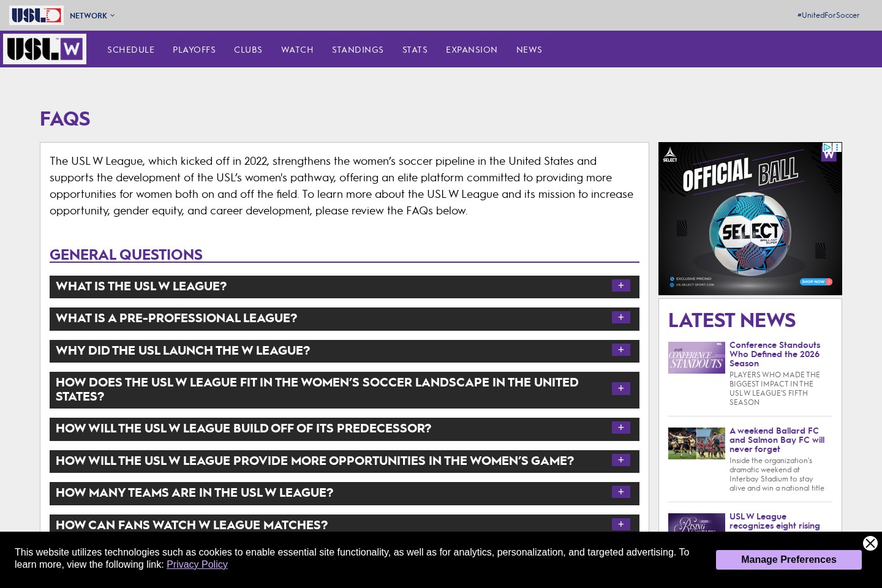Screen dimensions: 882x588
Task: Open the Schedule menu
Action: (131, 50)
